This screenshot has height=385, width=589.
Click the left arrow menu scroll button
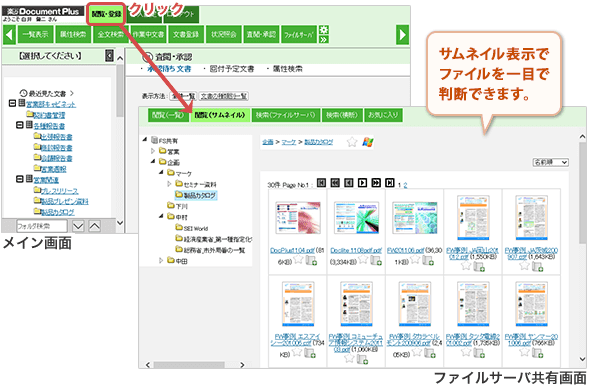(9, 35)
